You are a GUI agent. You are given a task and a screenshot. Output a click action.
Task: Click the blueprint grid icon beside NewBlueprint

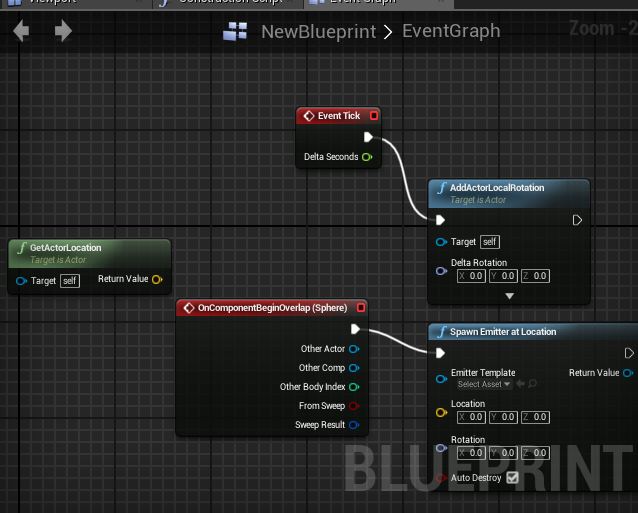click(235, 31)
